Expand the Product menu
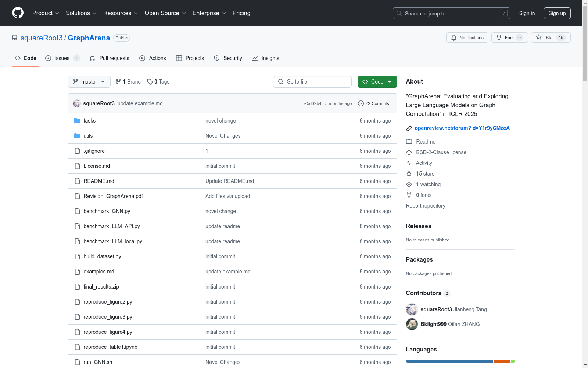588x368 pixels. pos(46,13)
